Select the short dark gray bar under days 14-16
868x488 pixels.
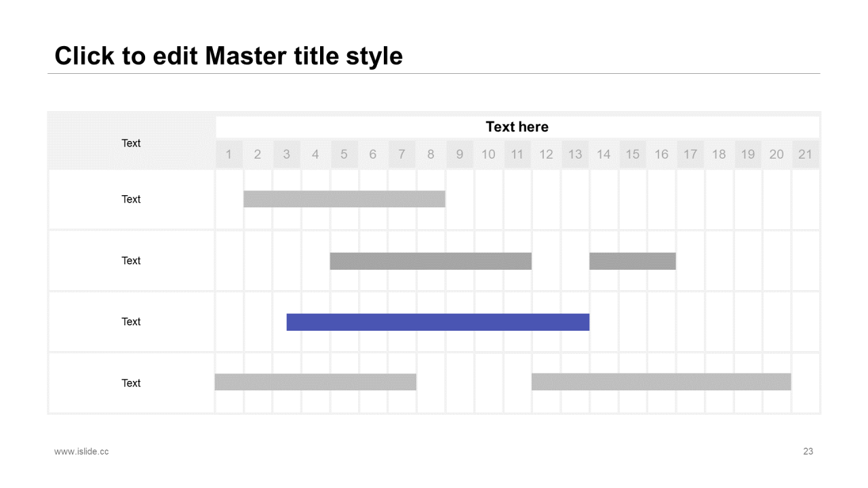pyautogui.click(x=633, y=261)
